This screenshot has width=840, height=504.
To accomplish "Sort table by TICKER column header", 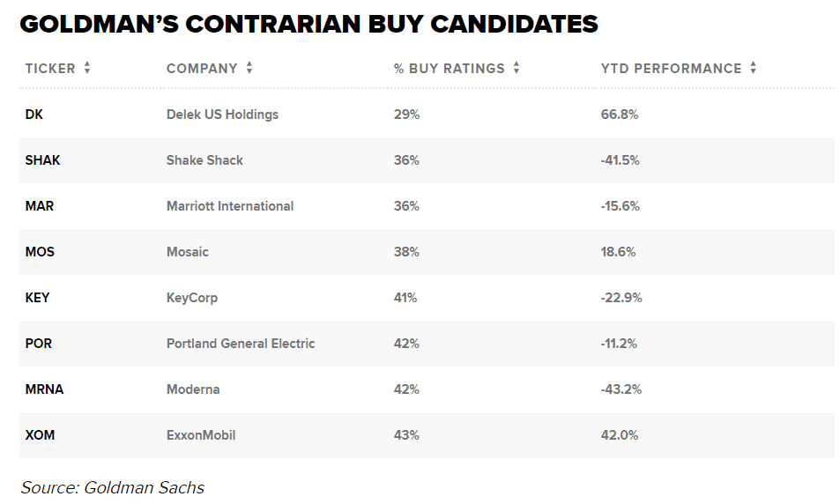I will point(50,69).
